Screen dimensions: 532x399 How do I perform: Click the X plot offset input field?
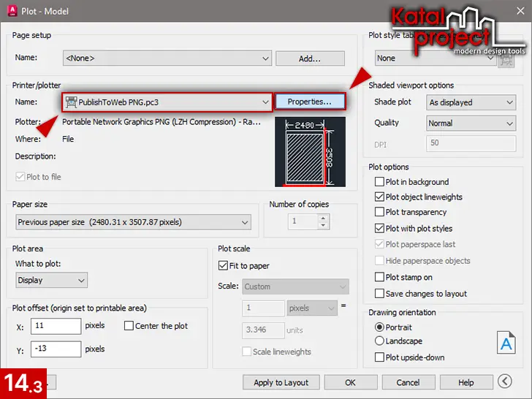[56, 326]
